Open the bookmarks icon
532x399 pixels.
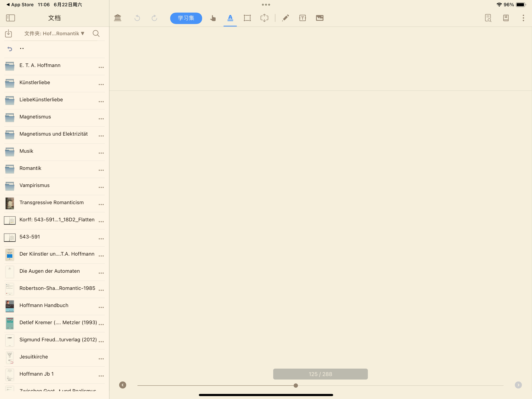coord(506,18)
